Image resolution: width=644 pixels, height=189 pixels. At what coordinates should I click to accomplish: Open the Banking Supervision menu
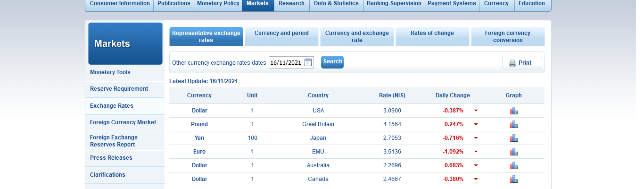point(394,4)
